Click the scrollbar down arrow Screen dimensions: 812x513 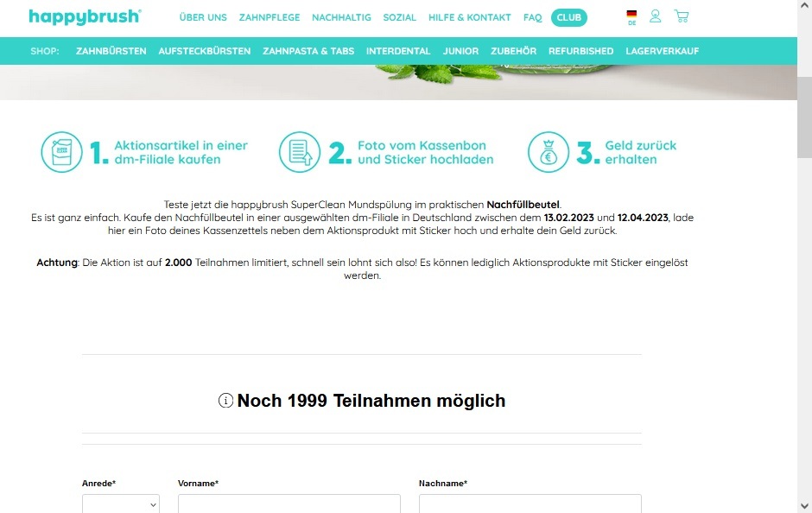(804, 506)
